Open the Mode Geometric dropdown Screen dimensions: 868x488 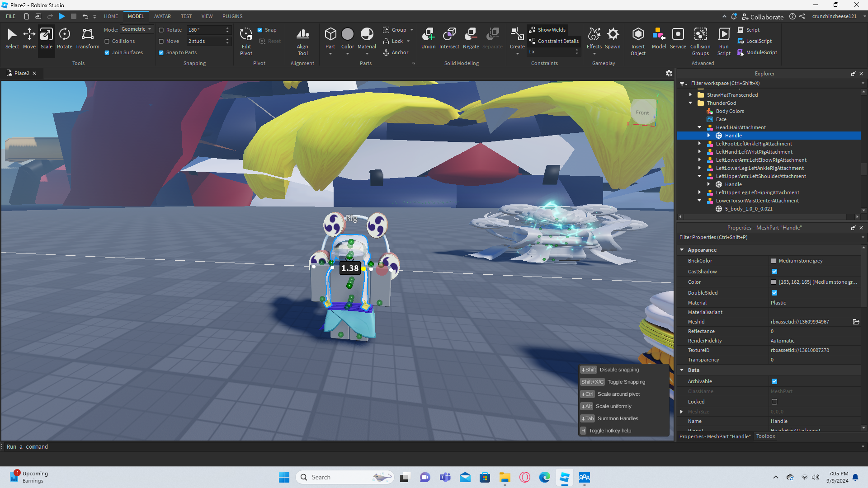coord(137,29)
